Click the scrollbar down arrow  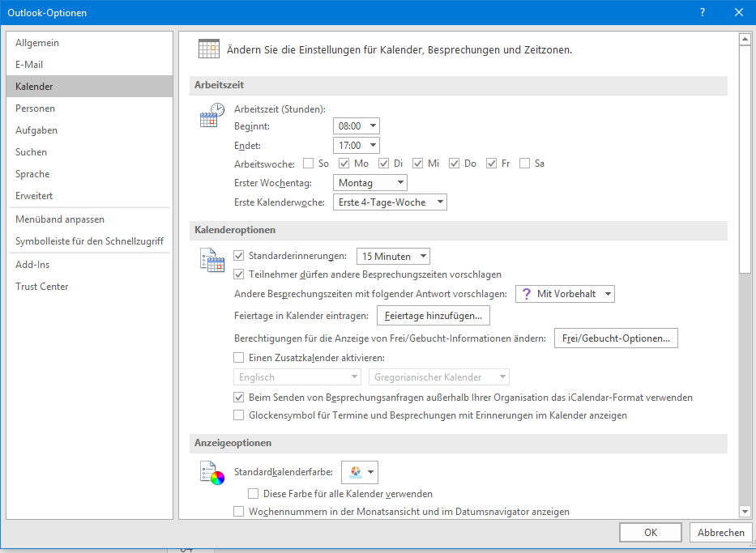pyautogui.click(x=745, y=512)
